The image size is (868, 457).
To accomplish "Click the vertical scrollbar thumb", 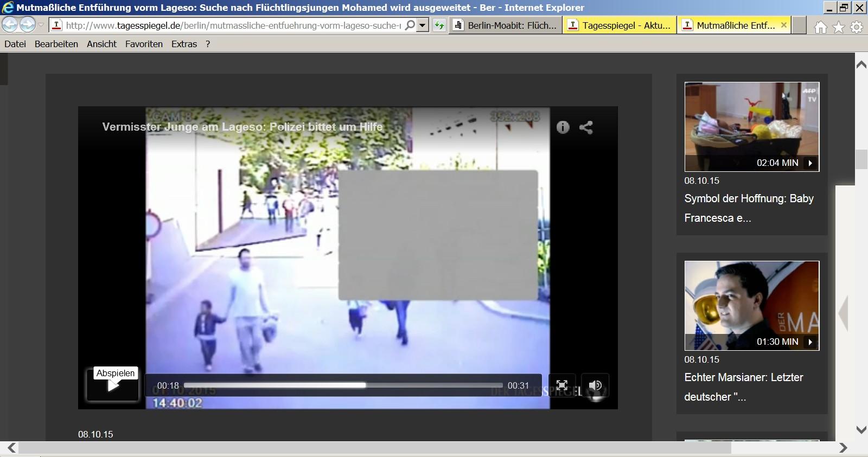I will pos(861,159).
